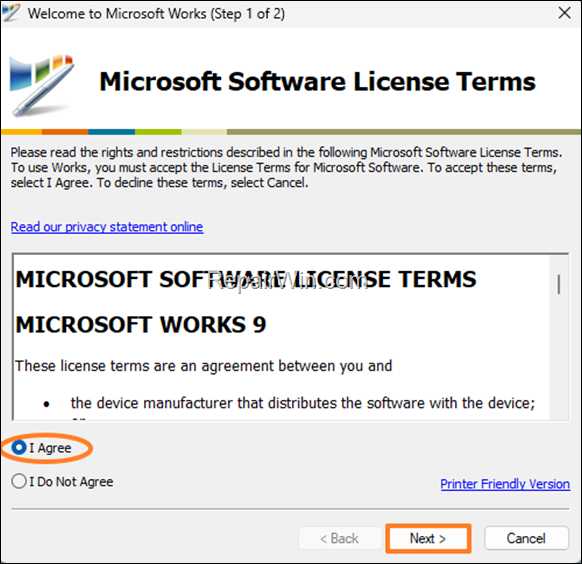582x564 pixels.
Task: Click the small Works title bar icon
Action: click(x=11, y=13)
